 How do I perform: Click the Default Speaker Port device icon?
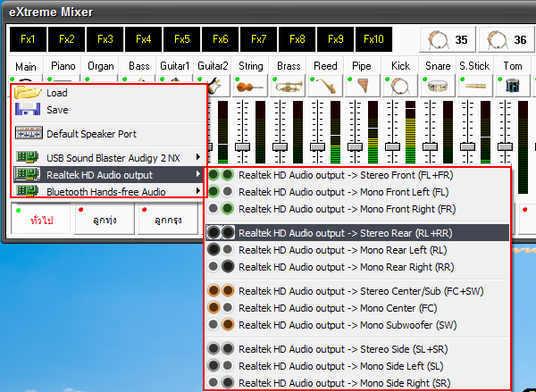29,133
